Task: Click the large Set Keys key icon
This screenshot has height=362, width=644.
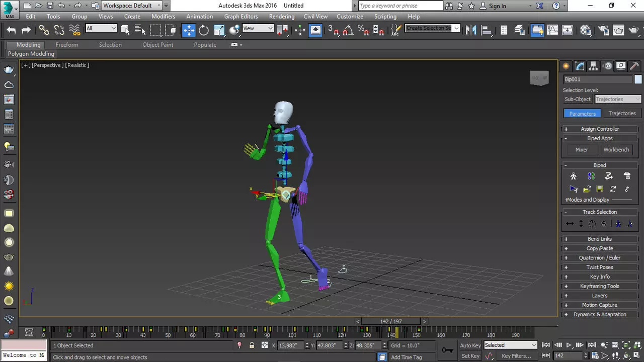Action: [x=447, y=350]
